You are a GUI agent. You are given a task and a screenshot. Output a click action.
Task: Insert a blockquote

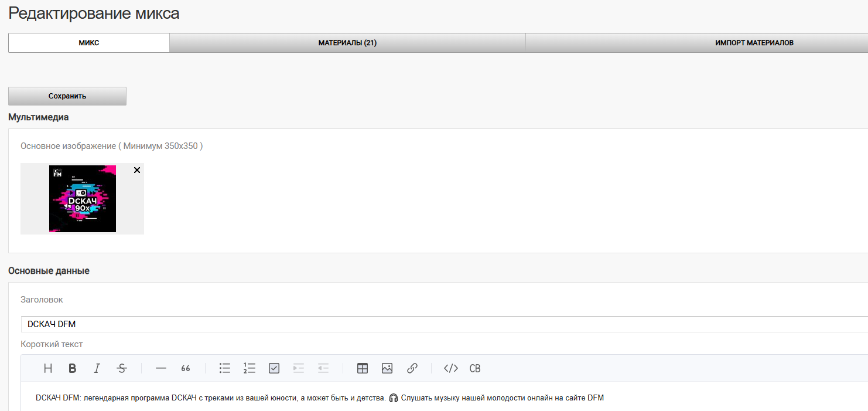tap(186, 368)
